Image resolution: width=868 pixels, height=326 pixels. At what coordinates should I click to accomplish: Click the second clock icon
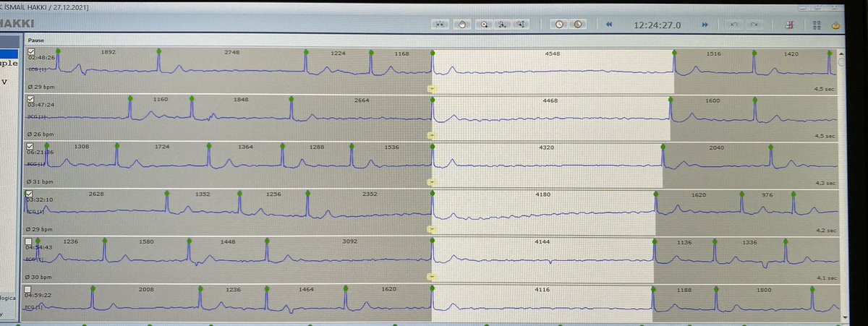coord(577,24)
